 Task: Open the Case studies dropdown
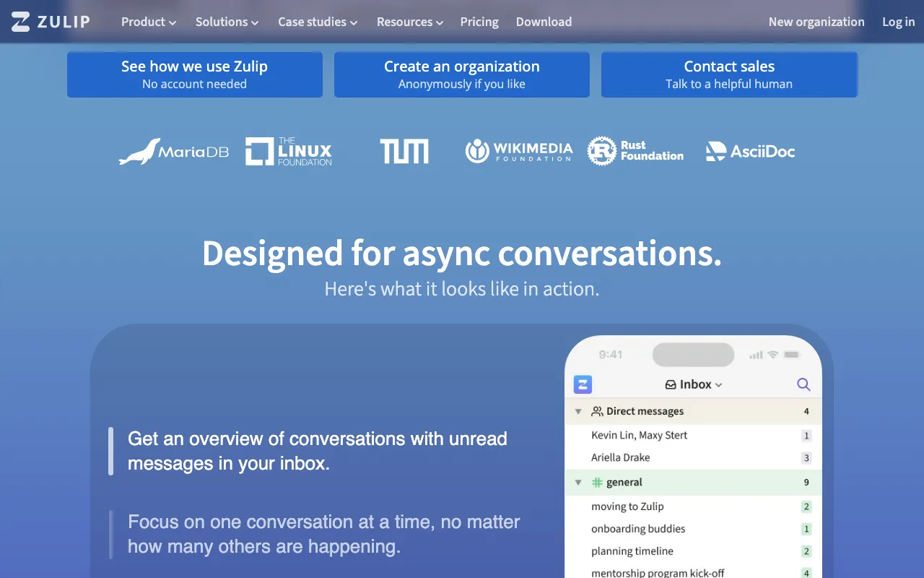(x=318, y=22)
